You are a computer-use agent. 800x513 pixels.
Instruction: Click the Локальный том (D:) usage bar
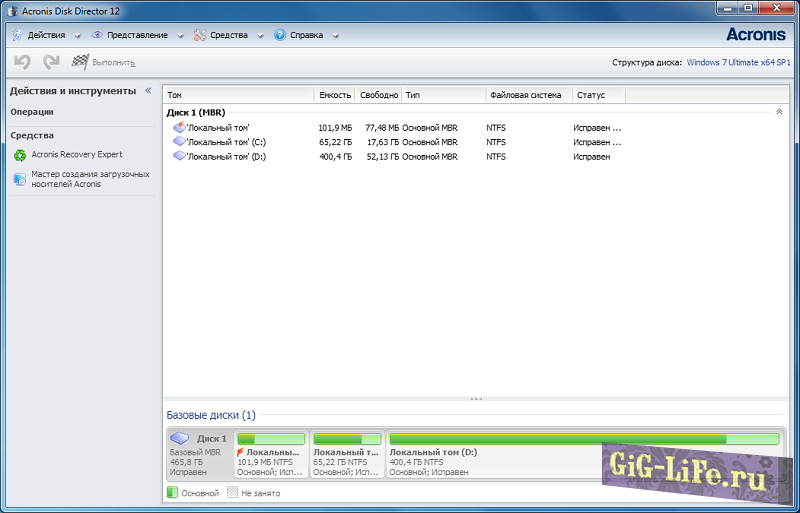583,439
